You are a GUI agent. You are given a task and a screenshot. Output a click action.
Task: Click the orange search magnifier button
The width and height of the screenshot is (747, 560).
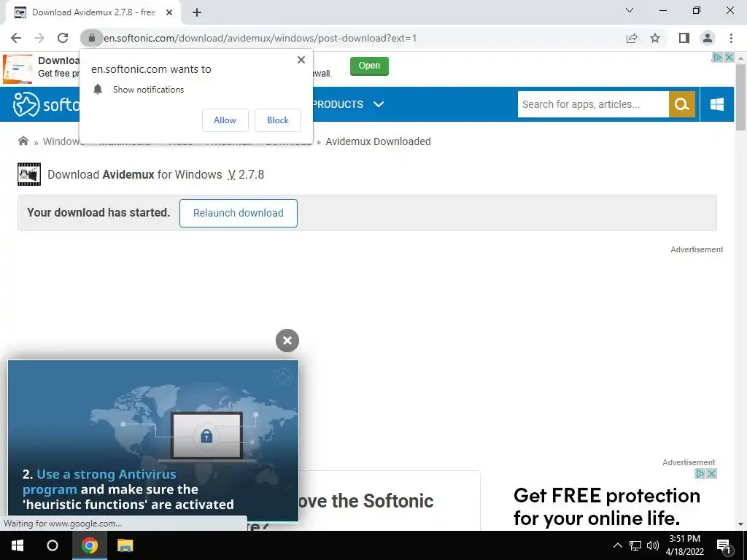(682, 104)
